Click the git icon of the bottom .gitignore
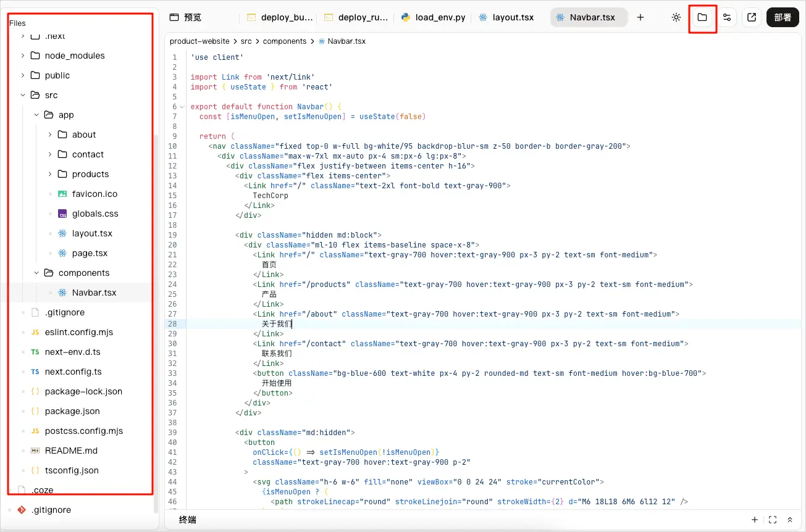The width and height of the screenshot is (806, 532). click(22, 510)
